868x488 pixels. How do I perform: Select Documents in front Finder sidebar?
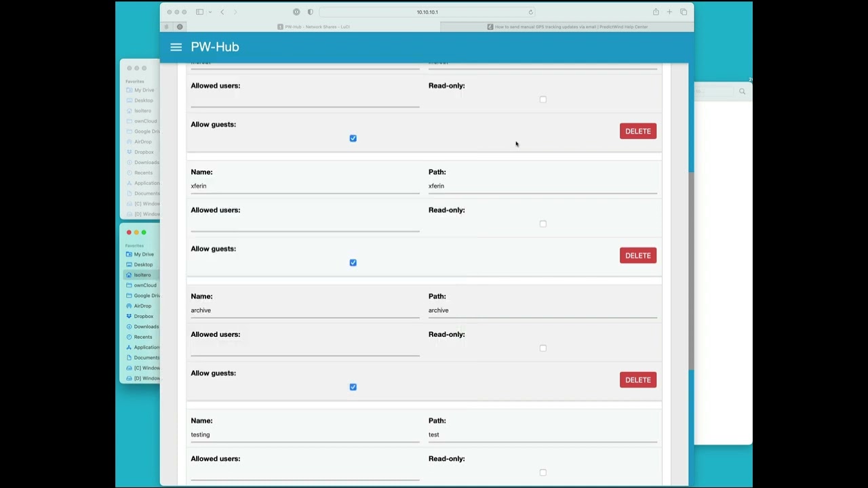click(x=142, y=357)
